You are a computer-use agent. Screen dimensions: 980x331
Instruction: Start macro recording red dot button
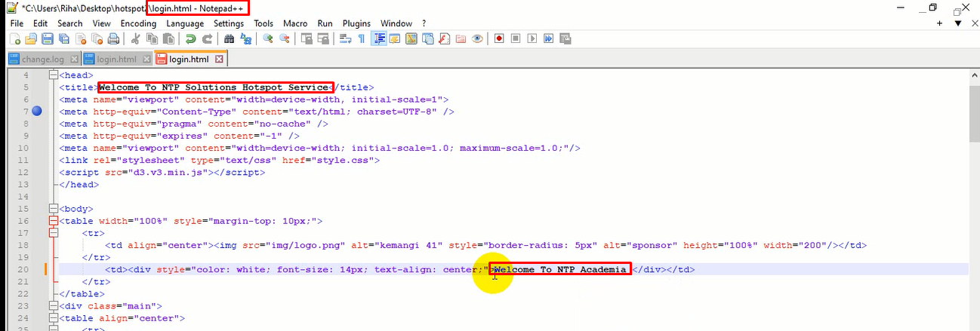coord(499,38)
